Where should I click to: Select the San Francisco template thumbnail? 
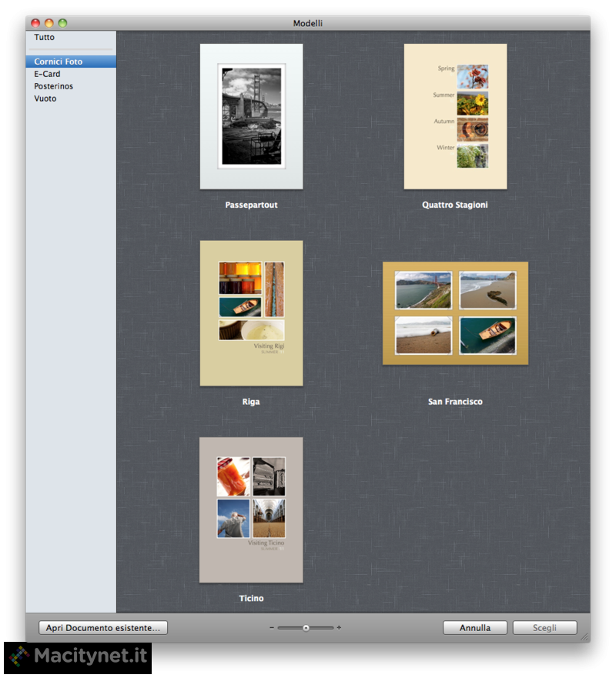455,312
